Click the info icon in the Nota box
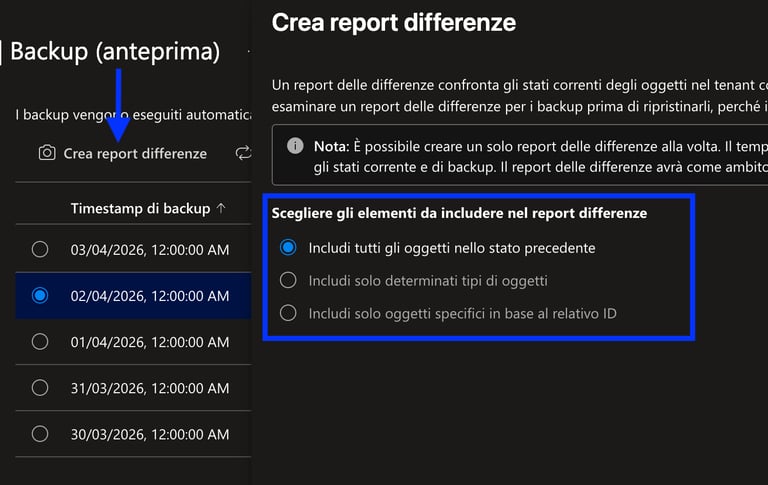The image size is (768, 485). tap(295, 146)
